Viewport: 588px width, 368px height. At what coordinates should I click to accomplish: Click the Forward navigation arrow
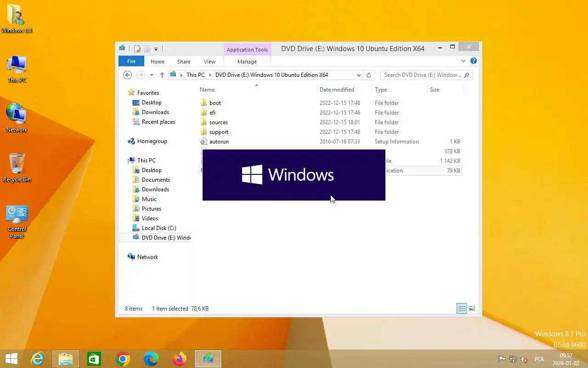pyautogui.click(x=141, y=75)
